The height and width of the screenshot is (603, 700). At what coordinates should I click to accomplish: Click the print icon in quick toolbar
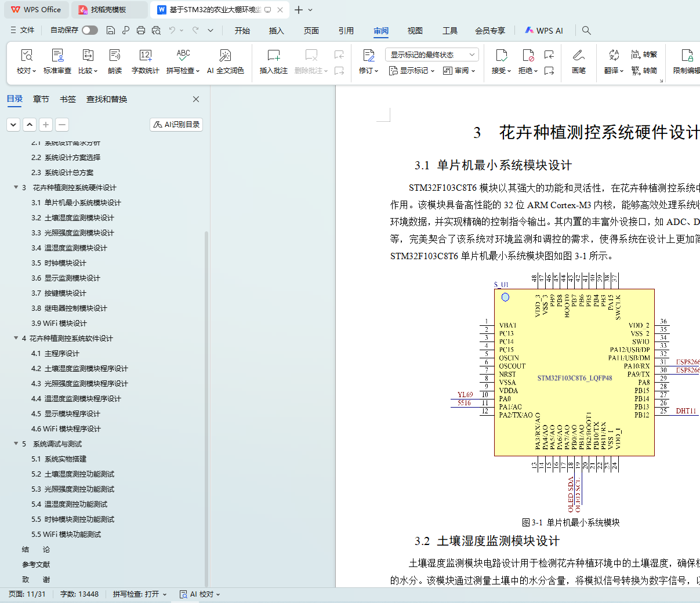[141, 30]
